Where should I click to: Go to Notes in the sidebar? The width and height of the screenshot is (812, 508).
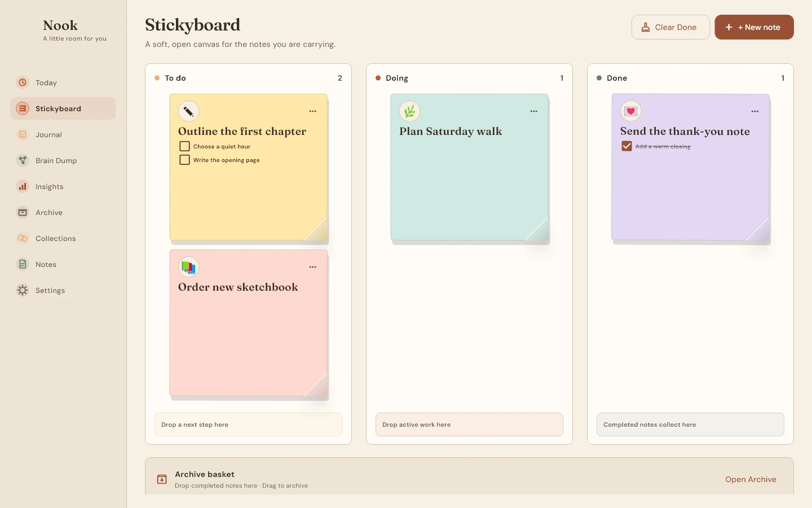click(x=63, y=264)
